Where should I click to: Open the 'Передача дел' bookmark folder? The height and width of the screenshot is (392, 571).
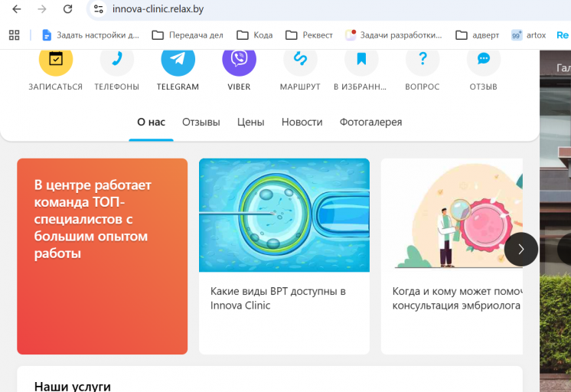[188, 35]
